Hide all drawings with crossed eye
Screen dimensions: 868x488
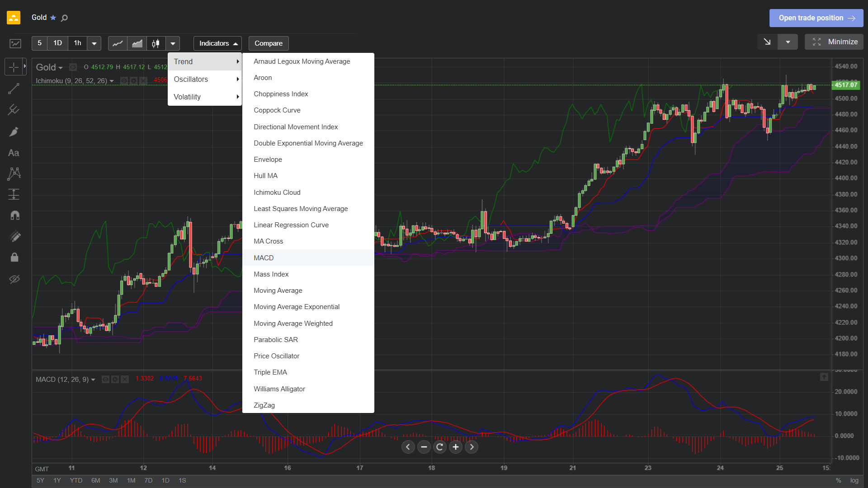(x=14, y=279)
